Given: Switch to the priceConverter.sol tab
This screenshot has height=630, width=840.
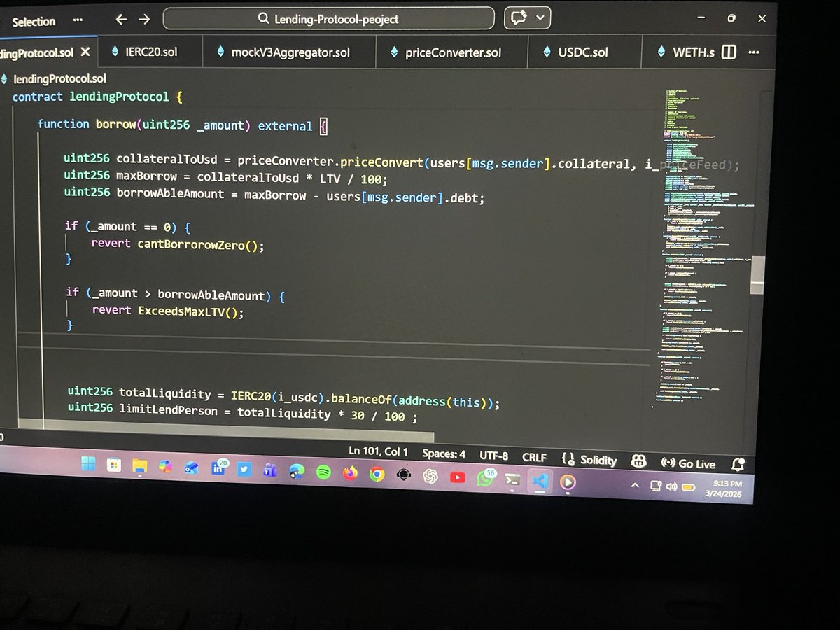Looking at the screenshot, I should pos(452,52).
